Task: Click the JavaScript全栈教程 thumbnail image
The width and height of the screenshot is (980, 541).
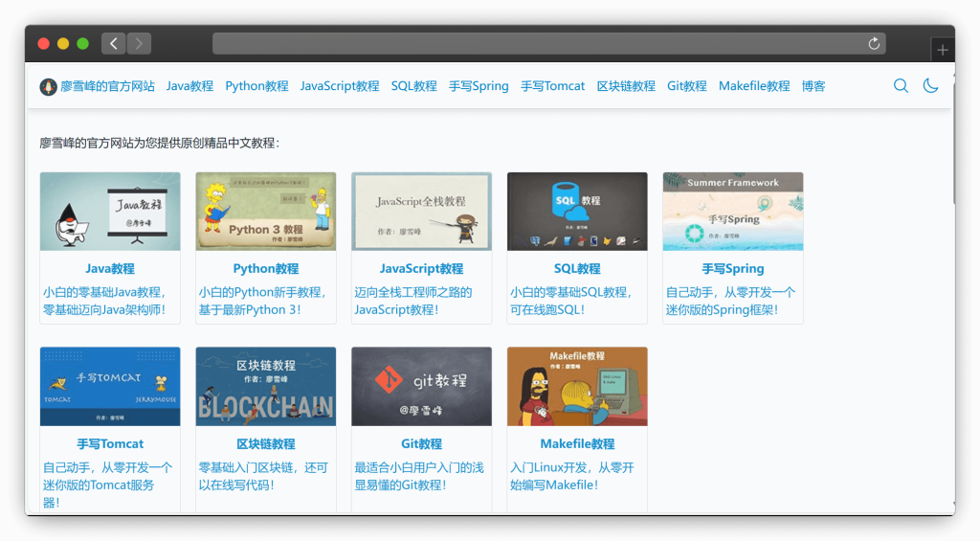Action: pyautogui.click(x=421, y=212)
